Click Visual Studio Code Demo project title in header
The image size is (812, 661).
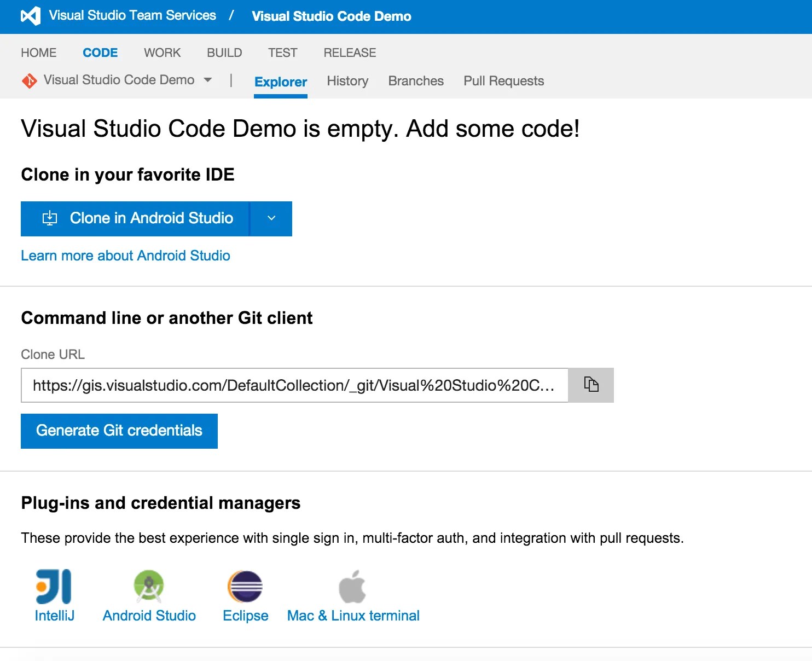click(x=332, y=16)
